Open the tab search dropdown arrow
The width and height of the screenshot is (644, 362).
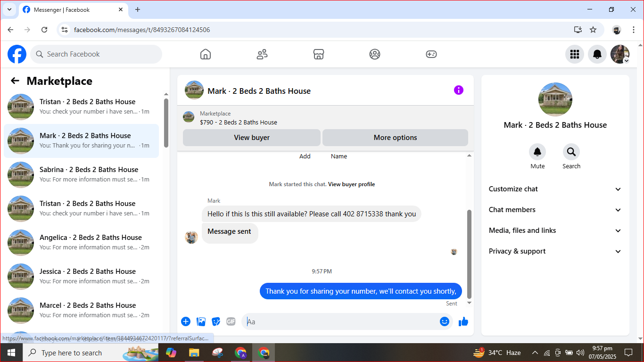tap(9, 9)
